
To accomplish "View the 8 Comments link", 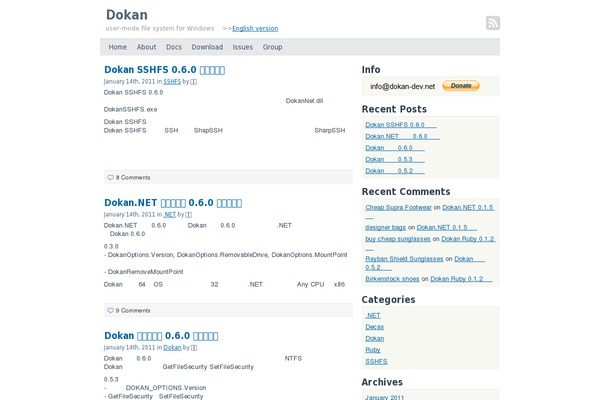I will point(133,178).
